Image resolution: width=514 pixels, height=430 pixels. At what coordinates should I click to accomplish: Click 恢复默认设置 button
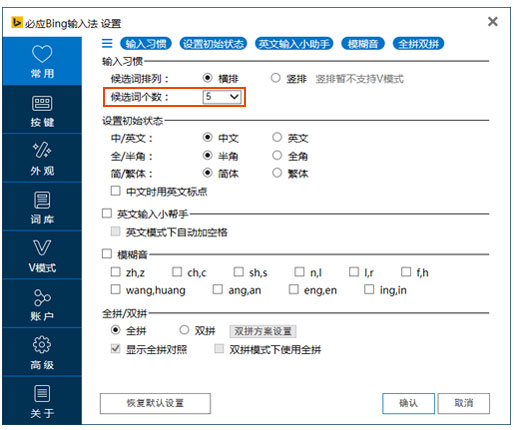point(155,403)
